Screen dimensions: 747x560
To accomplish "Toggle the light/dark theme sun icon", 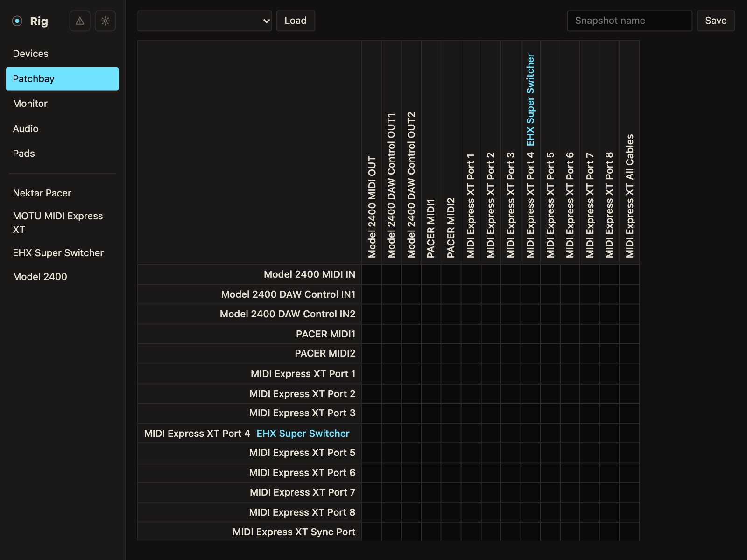I will coord(105,21).
